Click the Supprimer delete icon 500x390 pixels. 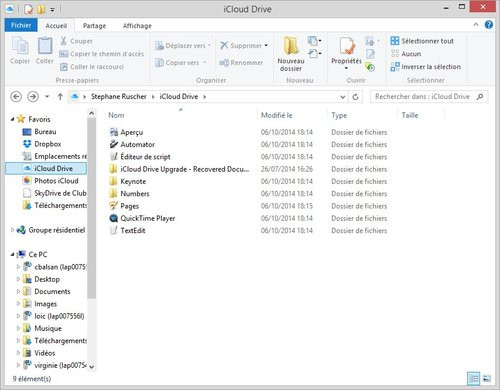[224, 45]
